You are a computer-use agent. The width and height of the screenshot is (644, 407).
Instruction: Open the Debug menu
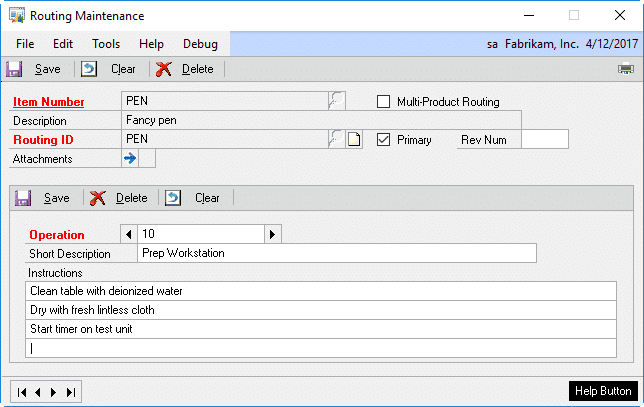pos(200,44)
